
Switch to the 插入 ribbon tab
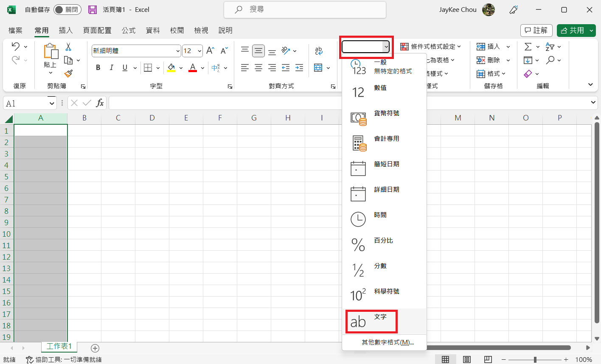point(65,31)
